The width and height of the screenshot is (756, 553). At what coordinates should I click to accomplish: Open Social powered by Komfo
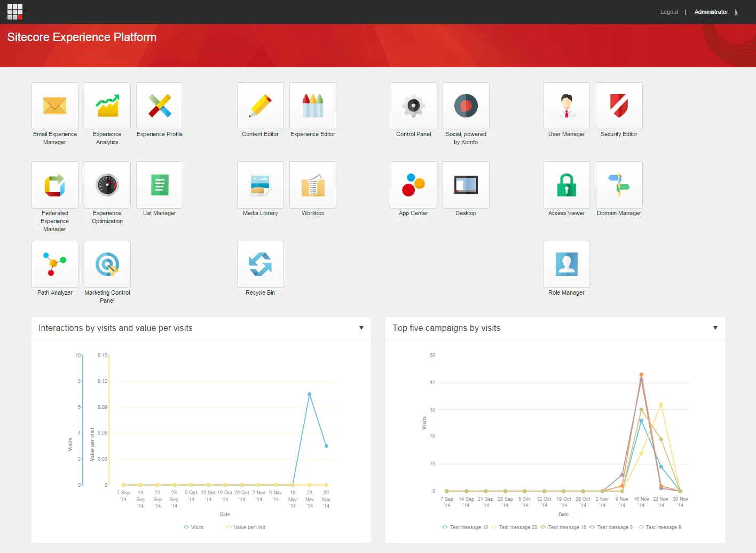click(x=466, y=106)
